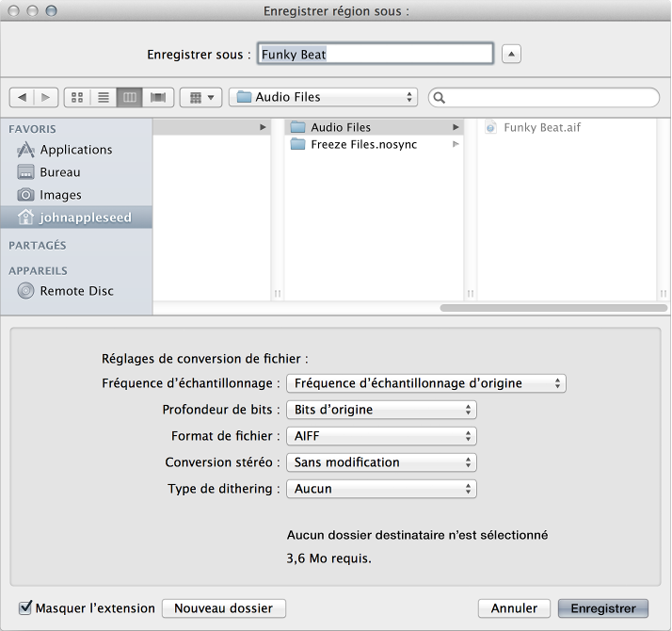
Task: Switch to Cover Flow view mode
Action: (x=157, y=97)
